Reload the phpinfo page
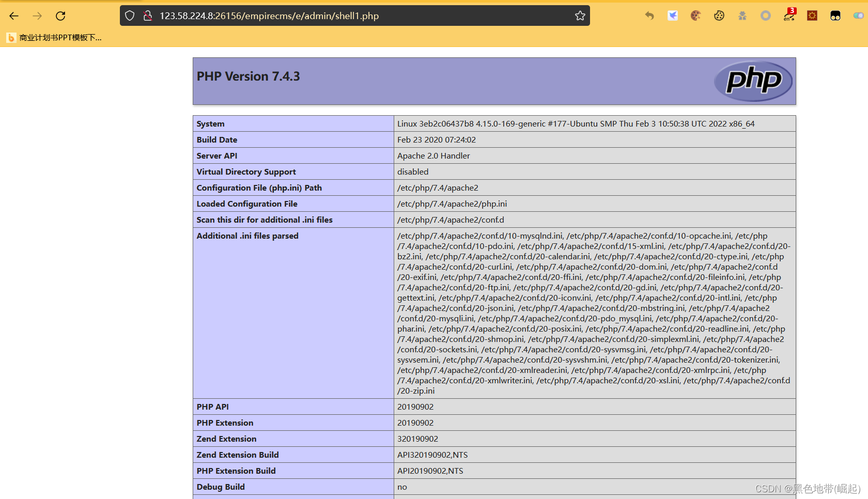 (60, 15)
